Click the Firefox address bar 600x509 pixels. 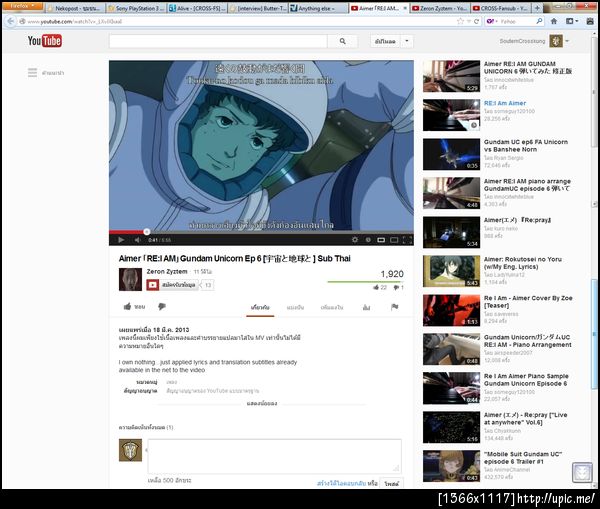pyautogui.click(x=241, y=21)
